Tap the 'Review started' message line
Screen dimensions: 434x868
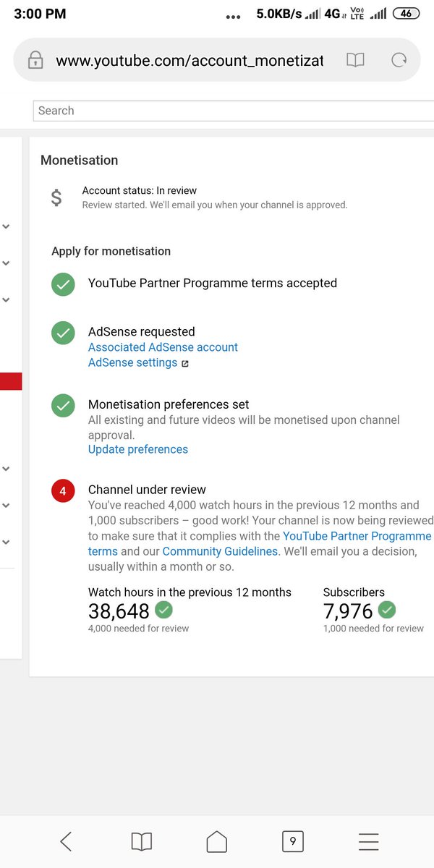click(x=215, y=205)
